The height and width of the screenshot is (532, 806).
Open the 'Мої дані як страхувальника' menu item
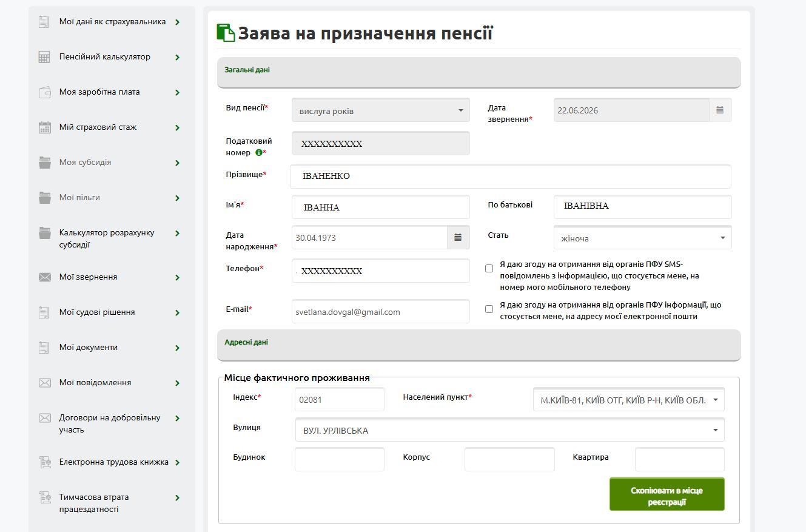112,22
